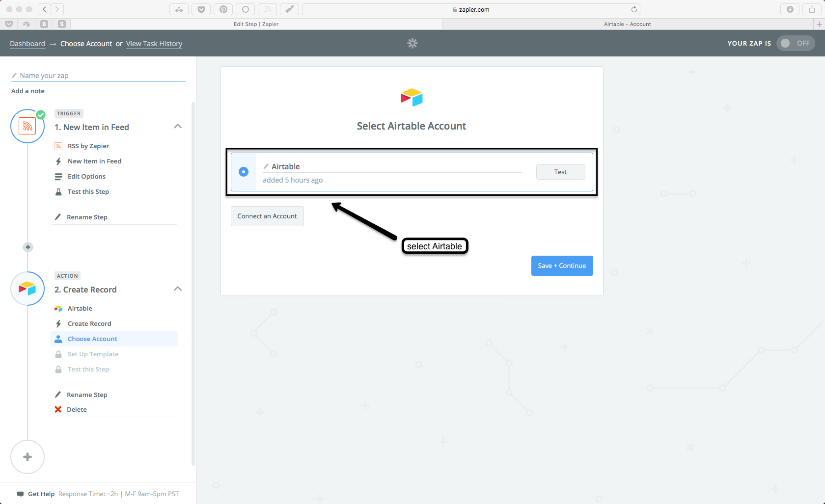This screenshot has height=504, width=825.
Task: Open RSS by Zapier app selection
Action: pyautogui.click(x=88, y=146)
